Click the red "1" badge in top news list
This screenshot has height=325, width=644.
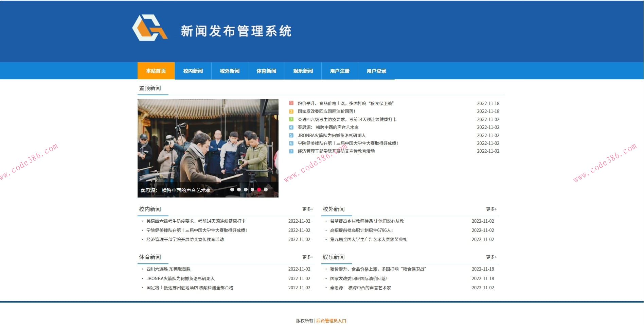click(x=291, y=103)
